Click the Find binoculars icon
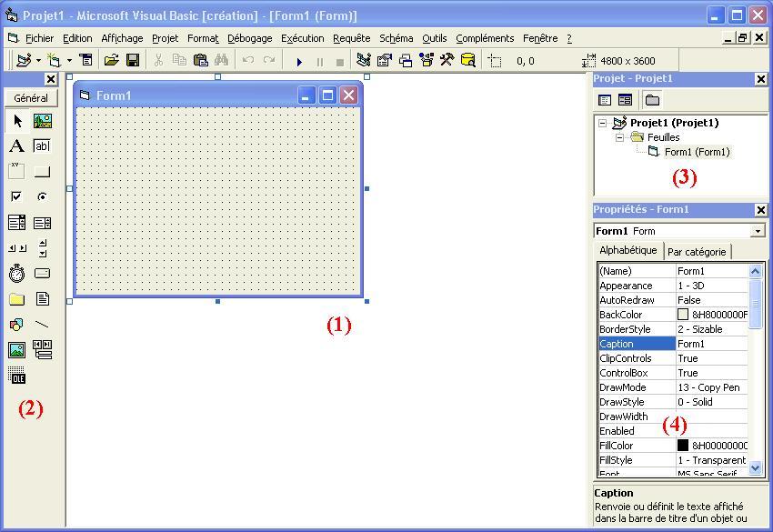 click(221, 60)
